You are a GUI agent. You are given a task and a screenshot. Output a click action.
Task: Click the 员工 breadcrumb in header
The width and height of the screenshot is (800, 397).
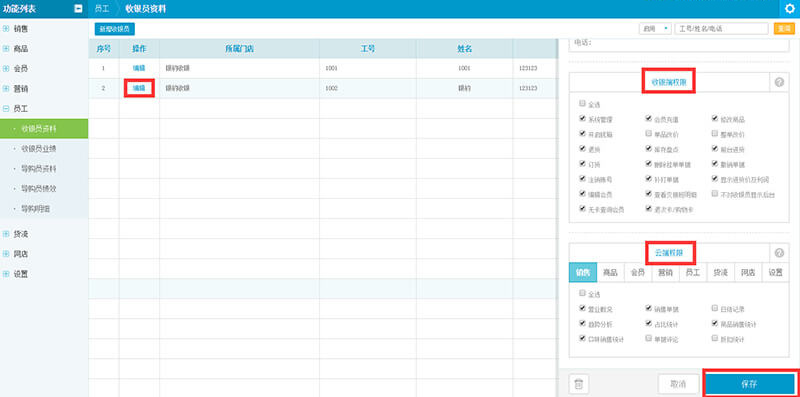[x=102, y=9]
